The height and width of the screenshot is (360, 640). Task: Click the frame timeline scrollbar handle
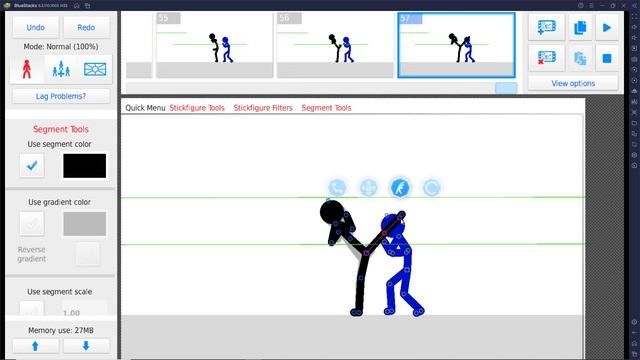click(506, 88)
